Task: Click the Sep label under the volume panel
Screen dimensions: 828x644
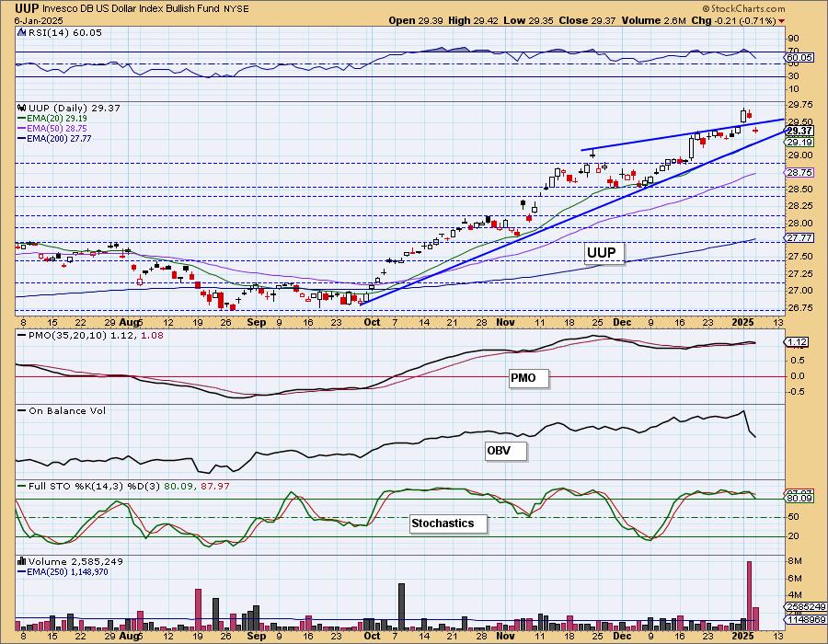Action: pos(256,636)
